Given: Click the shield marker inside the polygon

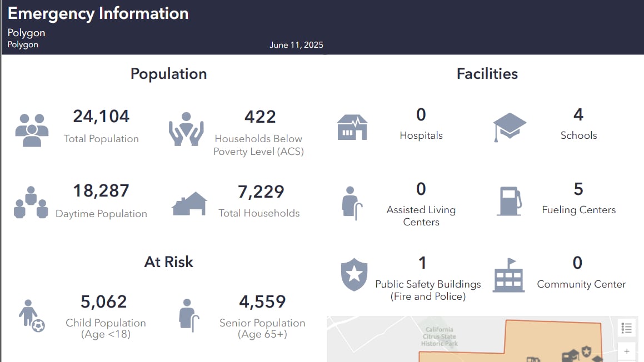Looking at the screenshot, I should [587, 351].
